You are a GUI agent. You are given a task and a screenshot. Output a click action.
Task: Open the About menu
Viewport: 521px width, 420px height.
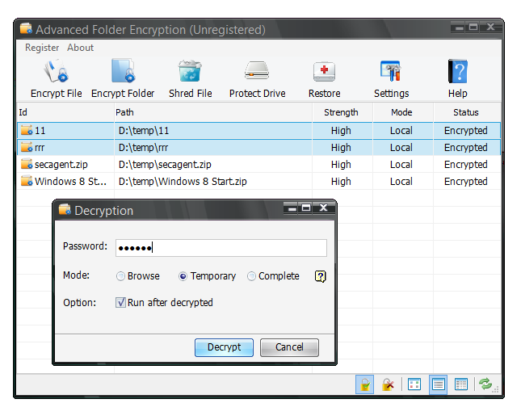pyautogui.click(x=81, y=48)
